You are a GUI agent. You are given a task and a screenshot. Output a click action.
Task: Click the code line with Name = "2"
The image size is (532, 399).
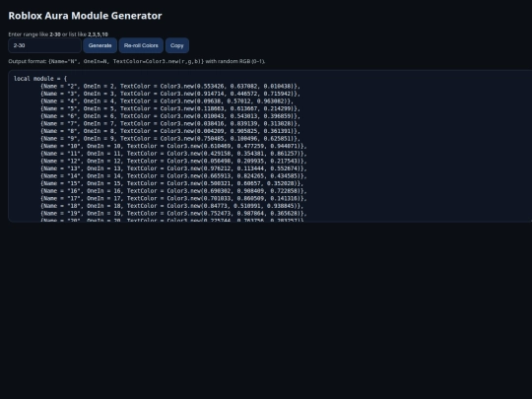click(170, 86)
